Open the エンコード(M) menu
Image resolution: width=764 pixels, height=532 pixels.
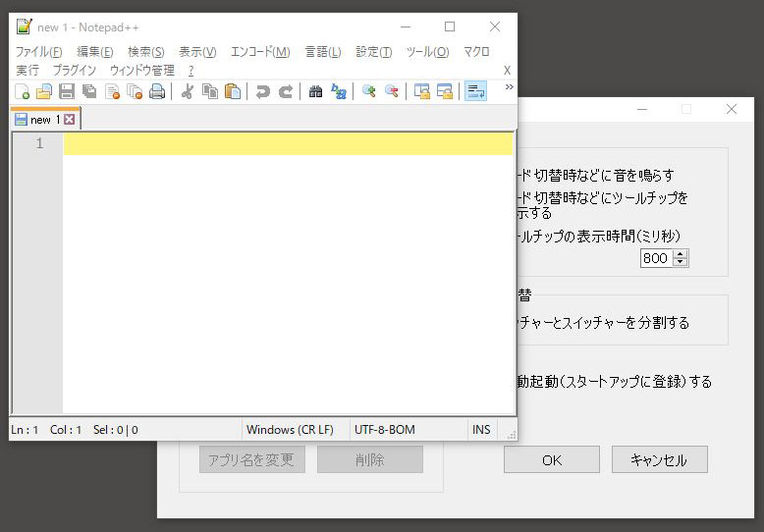260,52
